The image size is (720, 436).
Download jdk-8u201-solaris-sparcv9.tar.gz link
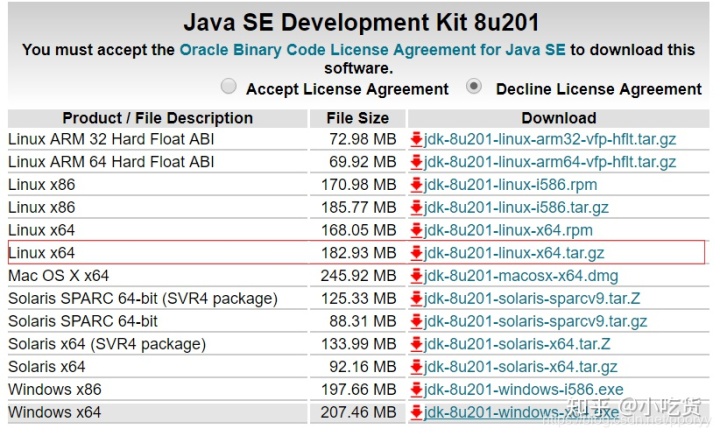[x=535, y=321]
